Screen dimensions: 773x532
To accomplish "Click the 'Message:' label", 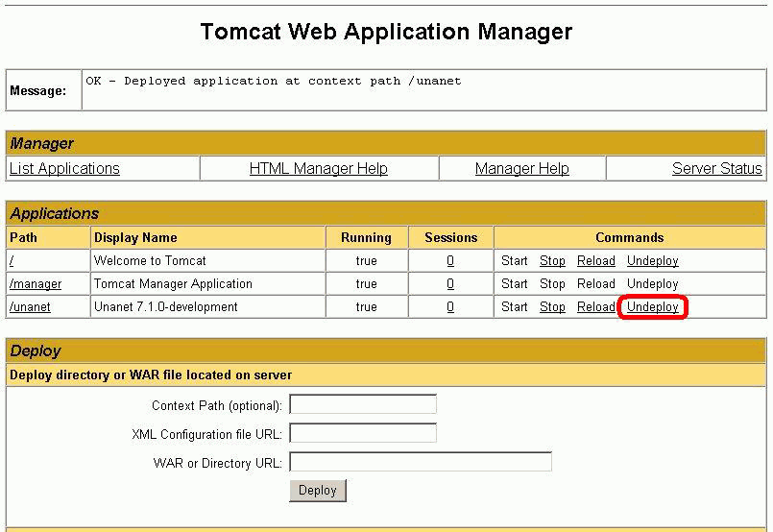I will point(38,90).
